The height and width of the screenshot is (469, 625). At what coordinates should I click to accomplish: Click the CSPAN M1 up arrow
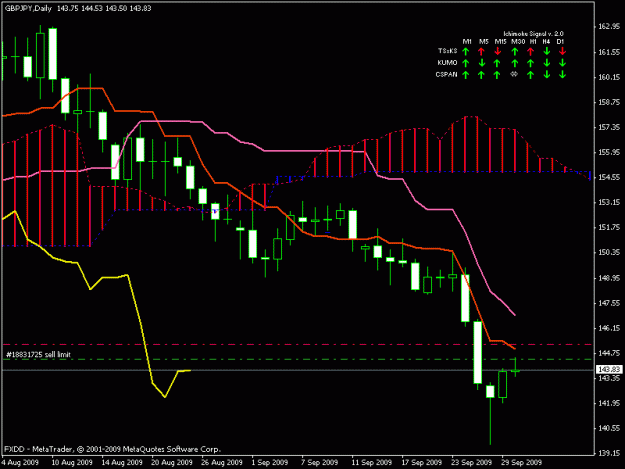point(466,75)
